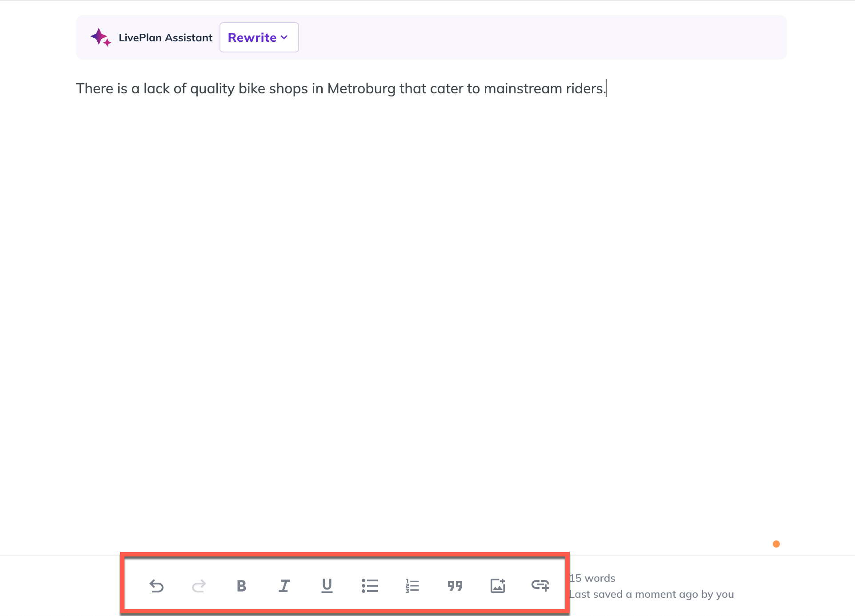Image resolution: width=855 pixels, height=616 pixels.
Task: Click the Last saved status text
Action: pos(651,594)
